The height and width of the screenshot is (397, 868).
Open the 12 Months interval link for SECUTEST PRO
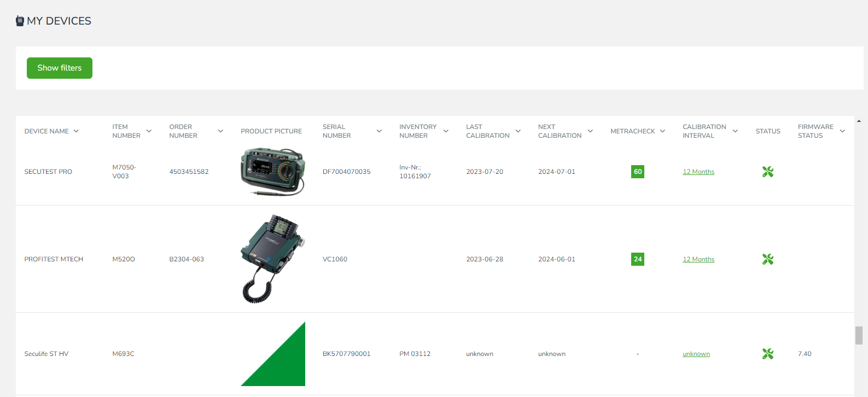(x=698, y=172)
